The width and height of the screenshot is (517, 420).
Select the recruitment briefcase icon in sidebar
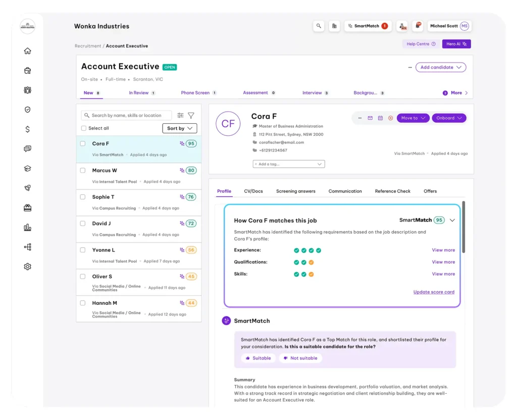(x=27, y=70)
